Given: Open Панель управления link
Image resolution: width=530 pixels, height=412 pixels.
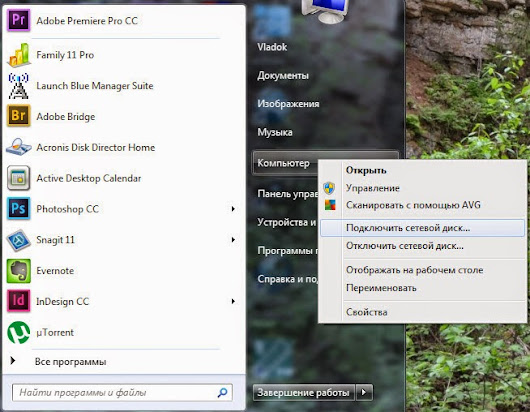Looking at the screenshot, I should click(x=288, y=194).
